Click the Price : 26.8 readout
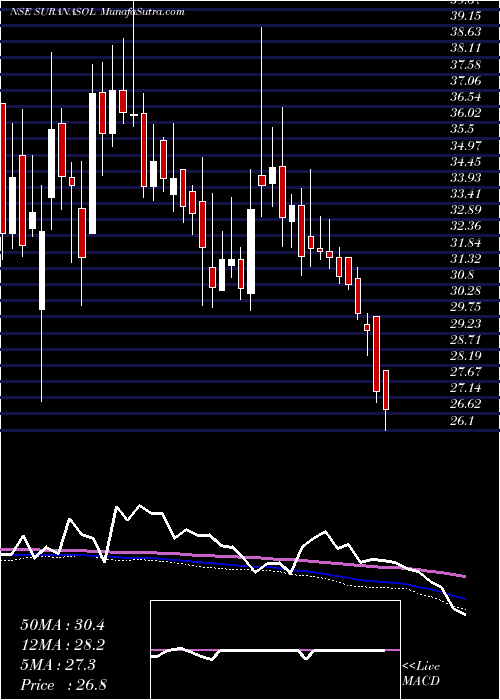The image size is (500, 700). point(62,685)
